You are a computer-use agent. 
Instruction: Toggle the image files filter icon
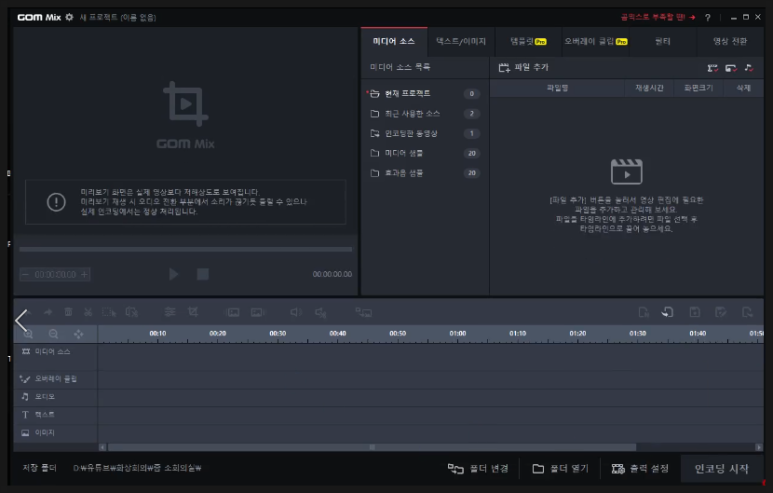coord(731,68)
